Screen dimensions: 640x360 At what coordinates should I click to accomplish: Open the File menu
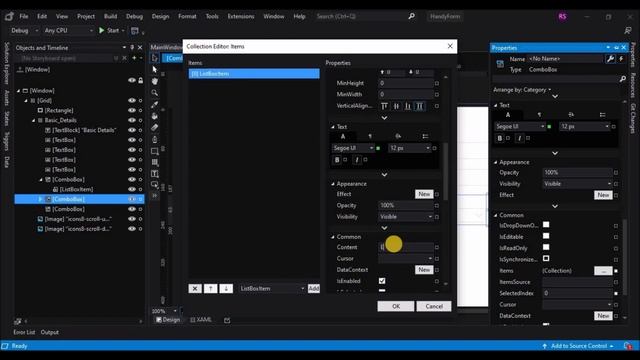point(24,16)
